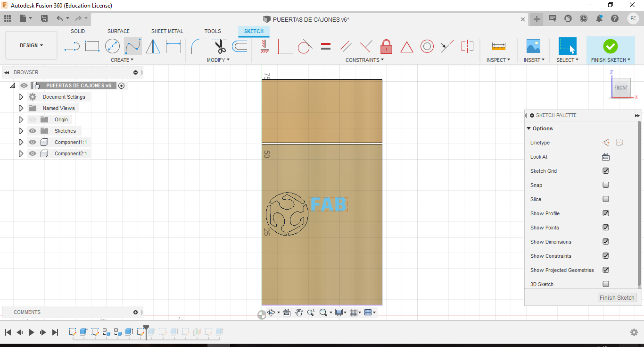Apply the Symmetry constraint
644x347 pixels.
pos(467,46)
